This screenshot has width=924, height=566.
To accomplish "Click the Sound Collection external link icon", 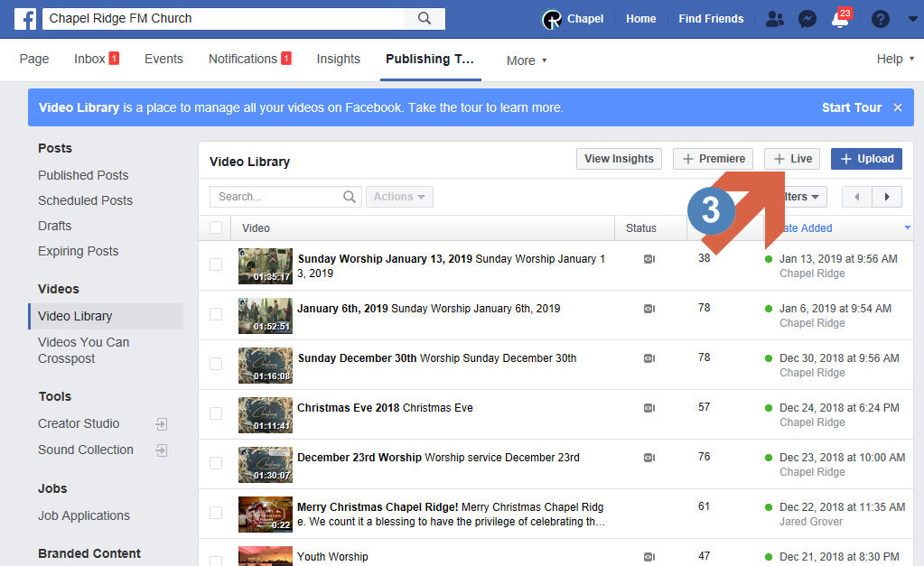I will pos(162,450).
